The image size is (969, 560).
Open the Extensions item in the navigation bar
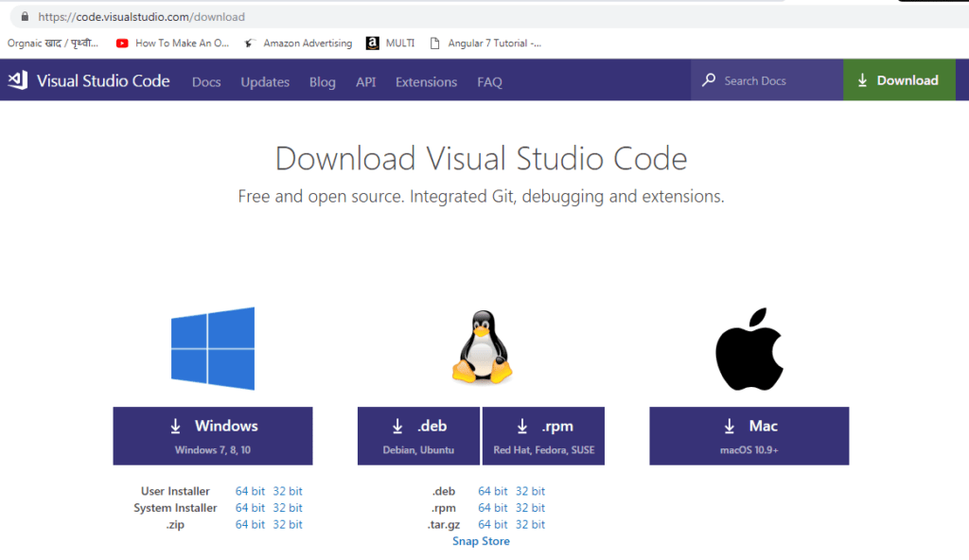click(426, 82)
